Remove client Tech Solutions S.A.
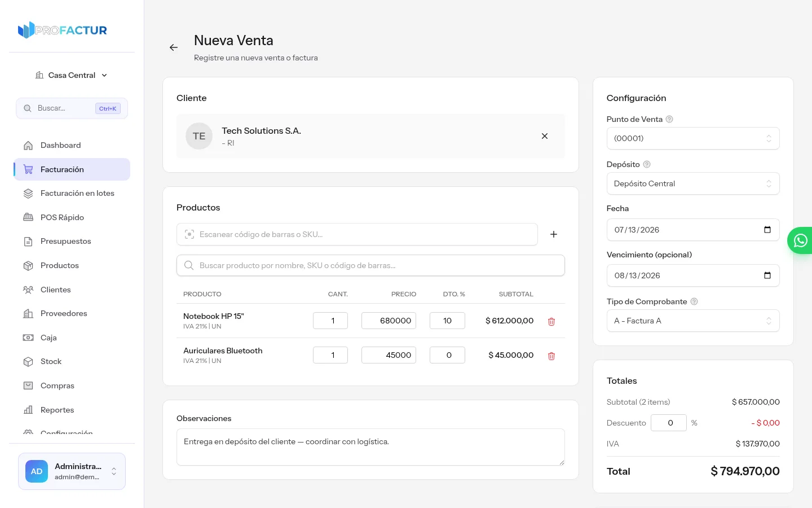The width and height of the screenshot is (812, 508). (x=545, y=136)
